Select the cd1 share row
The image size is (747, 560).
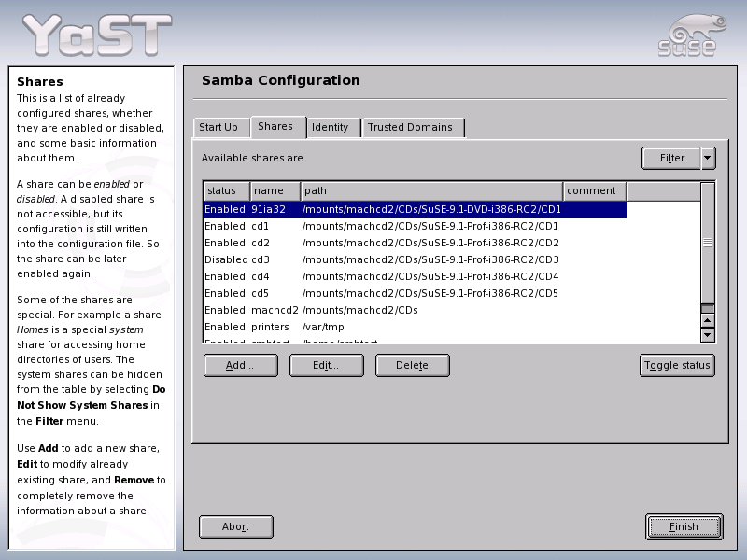click(x=415, y=226)
